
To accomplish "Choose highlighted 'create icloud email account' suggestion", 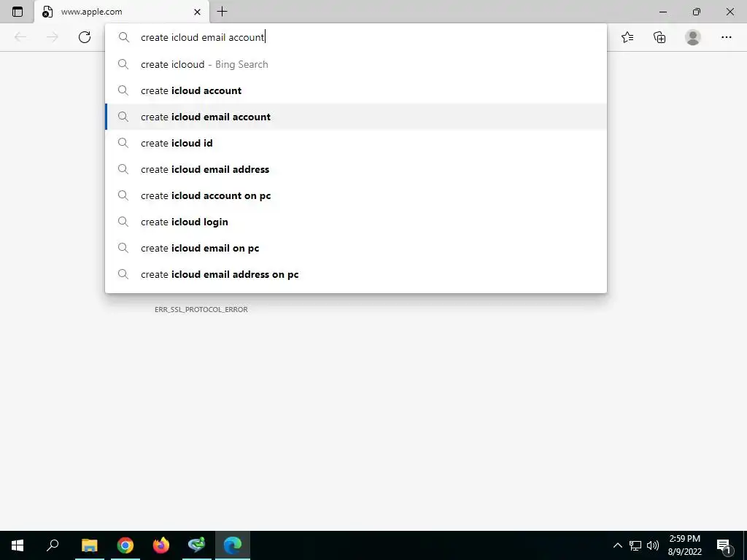I will [356, 117].
